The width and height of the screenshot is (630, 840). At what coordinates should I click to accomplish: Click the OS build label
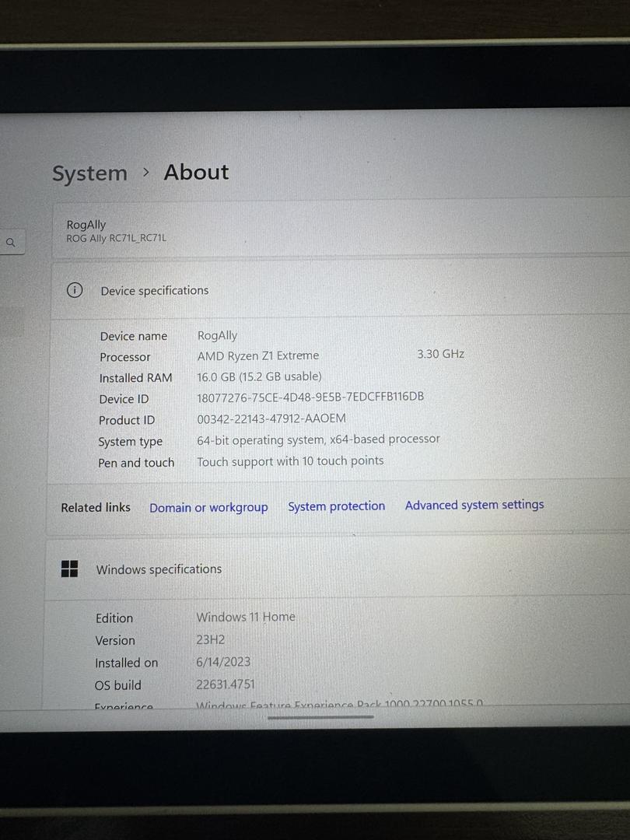118,686
